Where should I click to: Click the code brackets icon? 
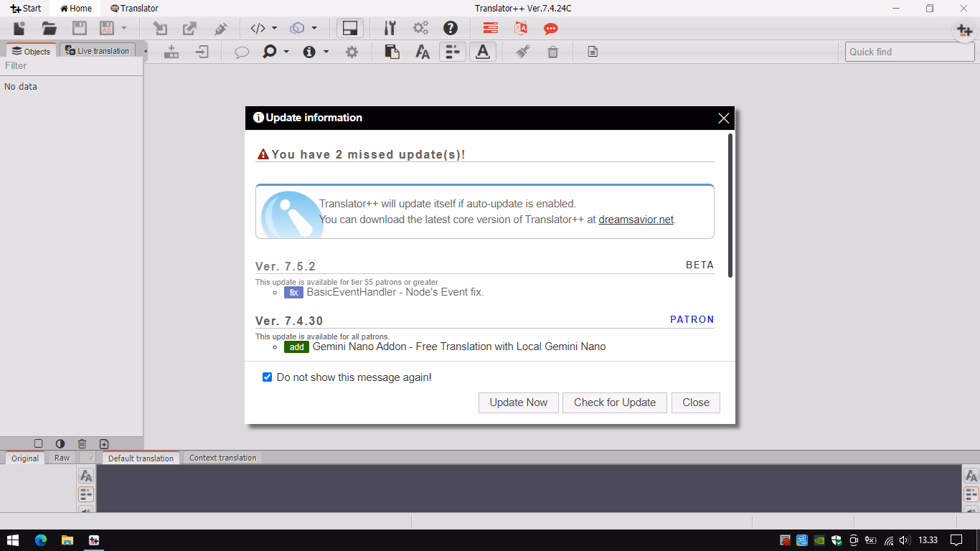(258, 29)
